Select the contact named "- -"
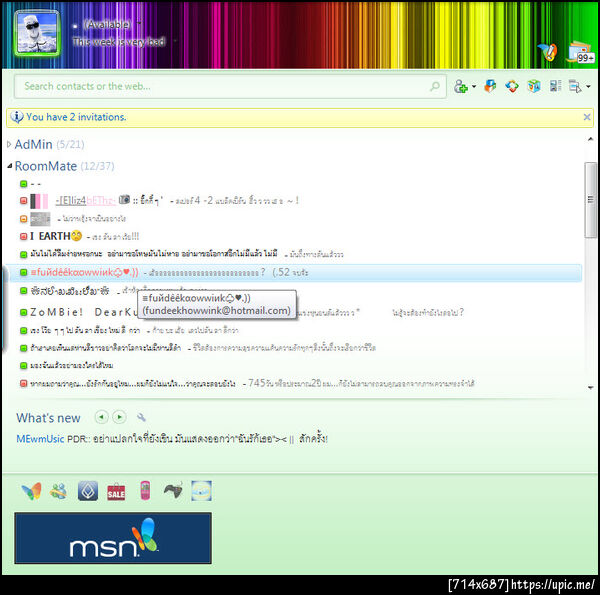Viewport: 600px width, 595px height. (x=36, y=184)
